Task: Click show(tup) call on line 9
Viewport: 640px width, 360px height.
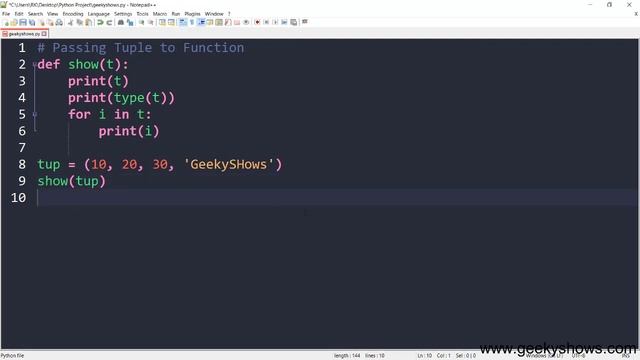Action: point(71,181)
